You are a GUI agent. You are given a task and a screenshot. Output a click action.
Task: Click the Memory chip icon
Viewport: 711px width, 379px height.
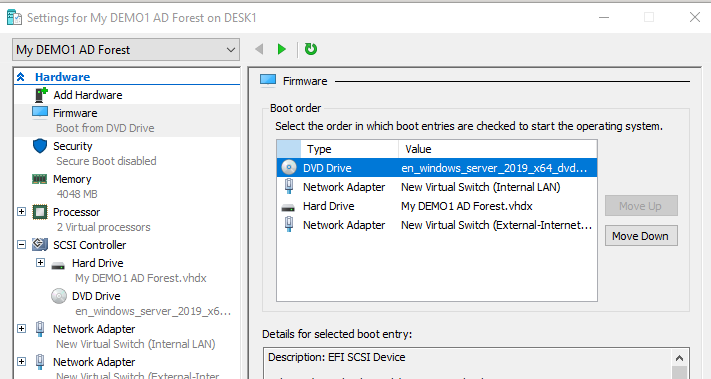pyautogui.click(x=39, y=179)
